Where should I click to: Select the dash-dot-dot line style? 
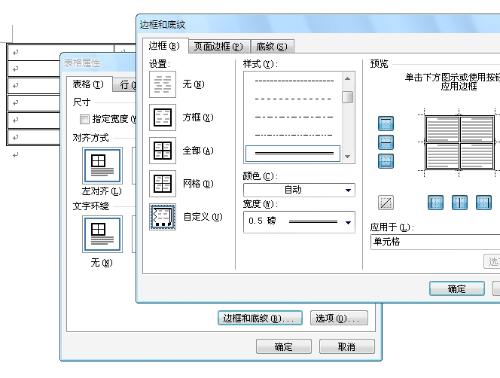coord(293,135)
